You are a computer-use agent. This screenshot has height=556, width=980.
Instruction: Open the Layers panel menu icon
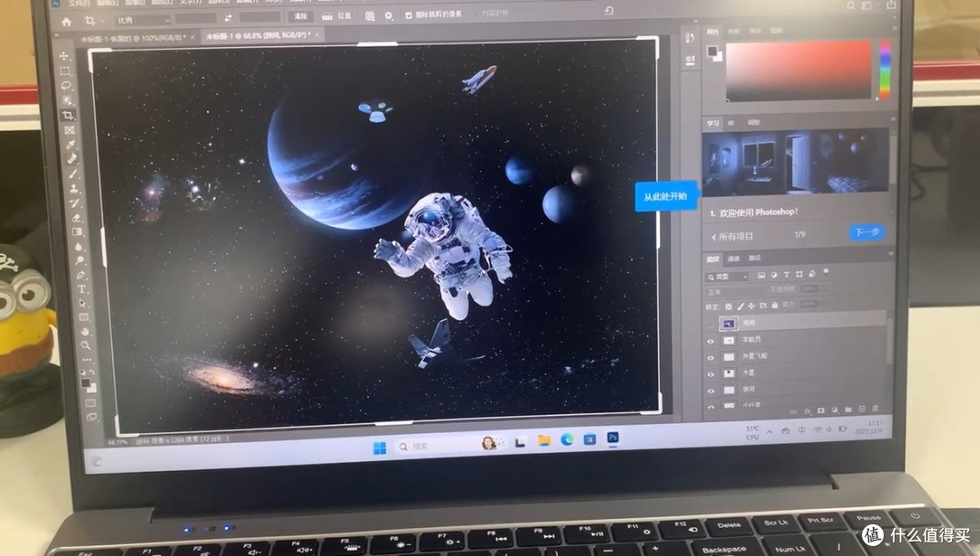click(892, 254)
